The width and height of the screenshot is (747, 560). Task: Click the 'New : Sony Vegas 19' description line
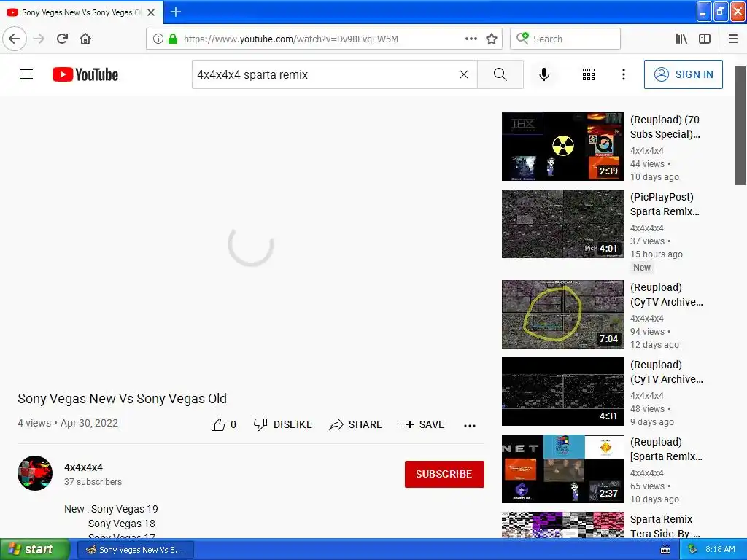111,509
